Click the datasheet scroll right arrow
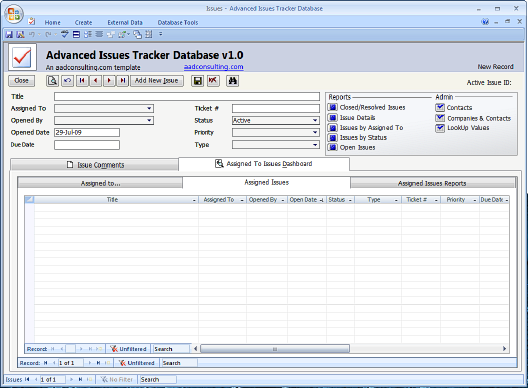 [x=504, y=349]
